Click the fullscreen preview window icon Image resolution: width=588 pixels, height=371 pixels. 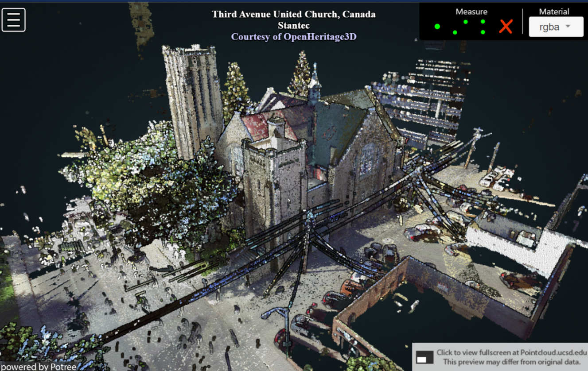424,357
